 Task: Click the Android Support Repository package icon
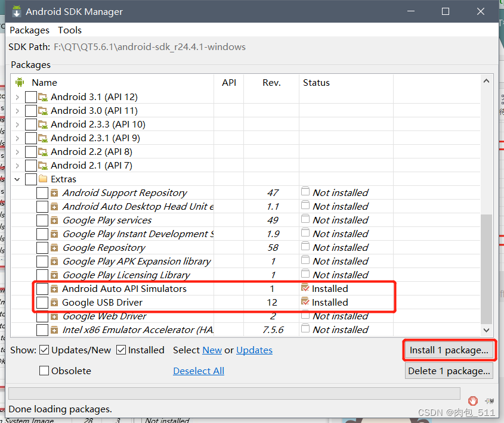point(54,193)
